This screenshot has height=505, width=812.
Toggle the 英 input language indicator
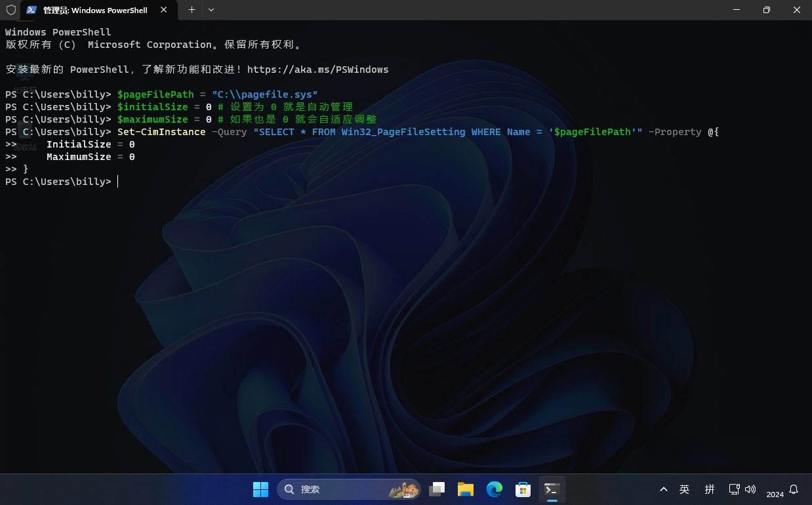tap(685, 489)
